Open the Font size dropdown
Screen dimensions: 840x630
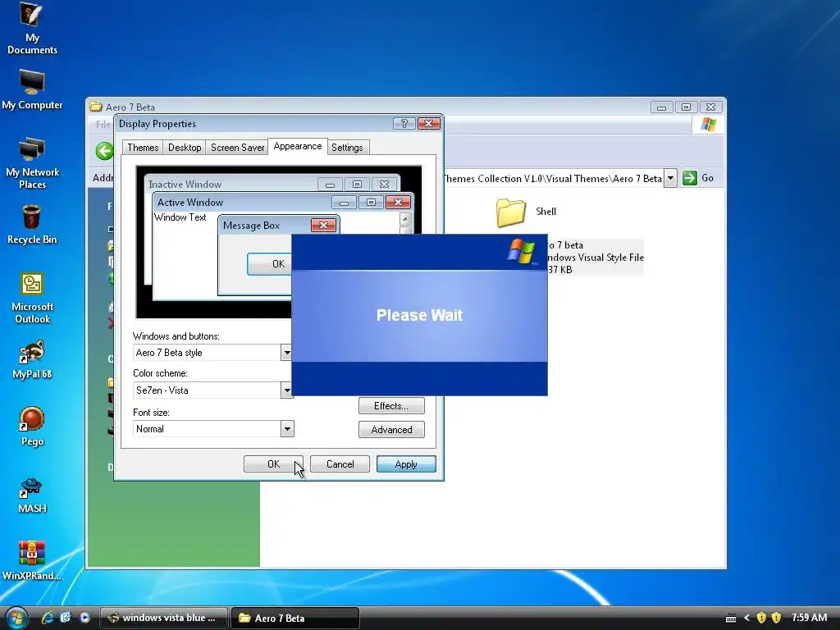click(287, 428)
